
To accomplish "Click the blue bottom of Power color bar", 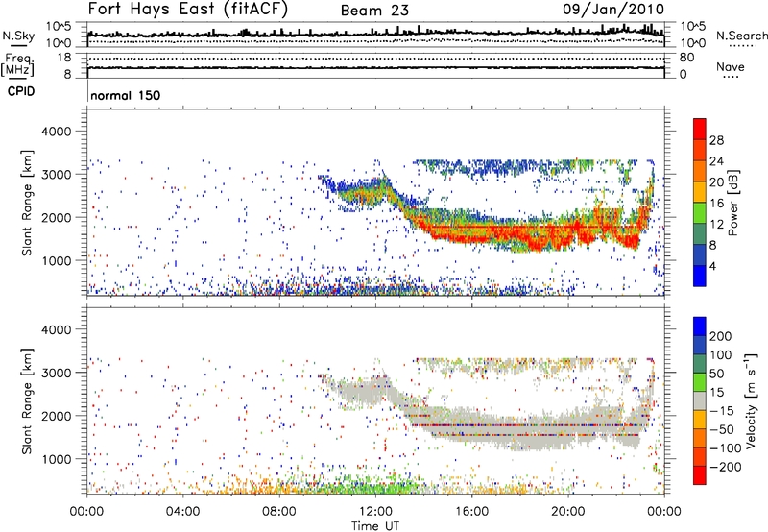I will [x=700, y=276].
